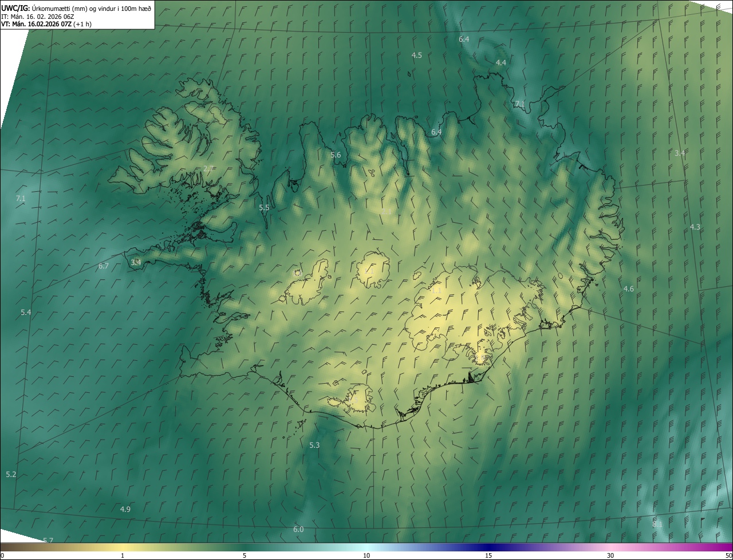The image size is (733, 560).
Task: Click the 10 tick on the color scale
Action: tap(366, 556)
